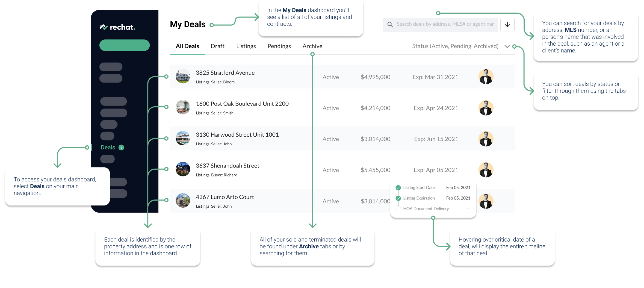This screenshot has width=644, height=288.
Task: Open the 3637 Shenandoah Street property thumbnail
Action: pos(183,169)
